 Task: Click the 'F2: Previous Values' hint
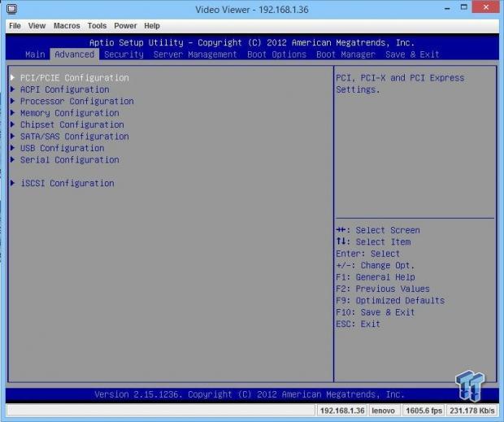383,289
